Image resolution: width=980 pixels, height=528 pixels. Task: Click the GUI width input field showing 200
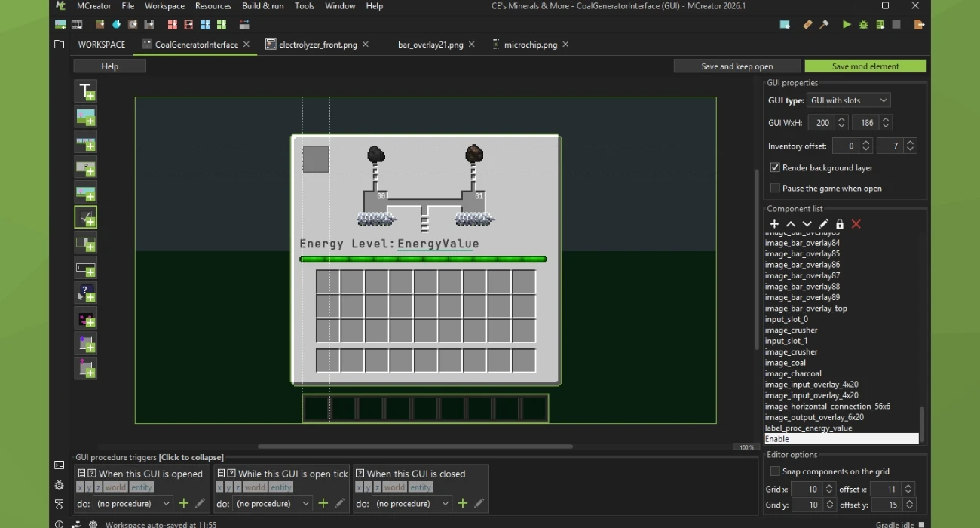click(822, 122)
